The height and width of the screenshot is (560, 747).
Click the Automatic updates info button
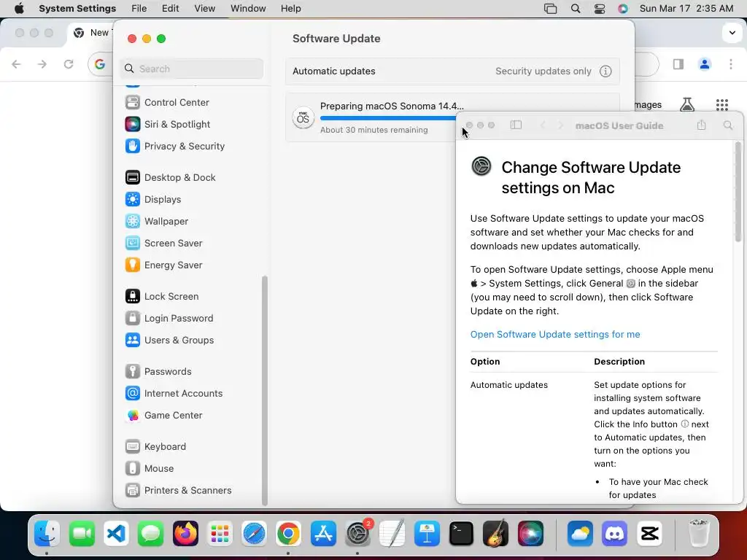pyautogui.click(x=605, y=71)
